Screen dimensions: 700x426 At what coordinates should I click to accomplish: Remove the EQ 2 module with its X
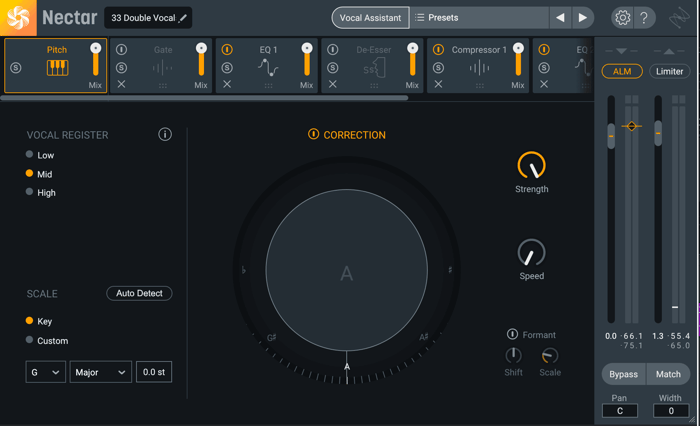(x=544, y=84)
